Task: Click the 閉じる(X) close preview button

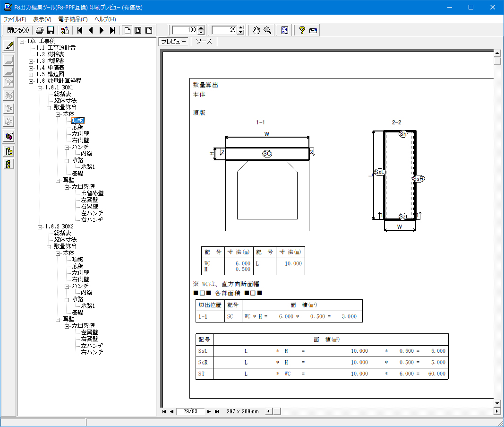Action: 17,30
